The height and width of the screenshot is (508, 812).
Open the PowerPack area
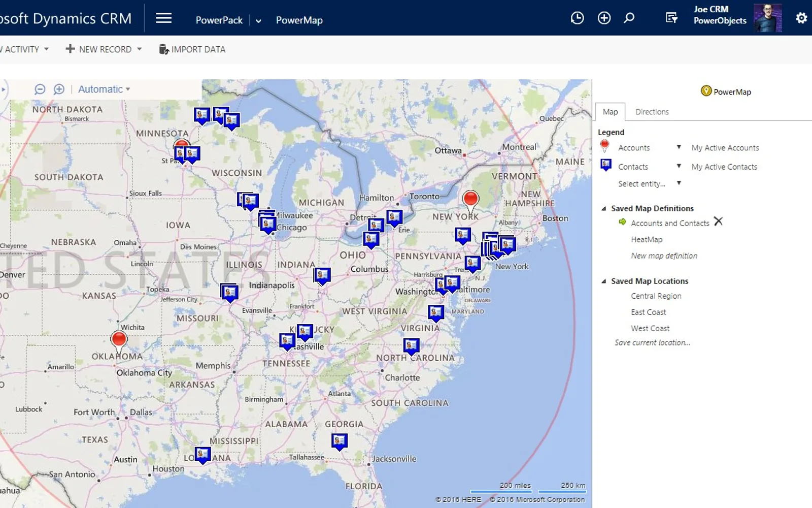click(219, 20)
